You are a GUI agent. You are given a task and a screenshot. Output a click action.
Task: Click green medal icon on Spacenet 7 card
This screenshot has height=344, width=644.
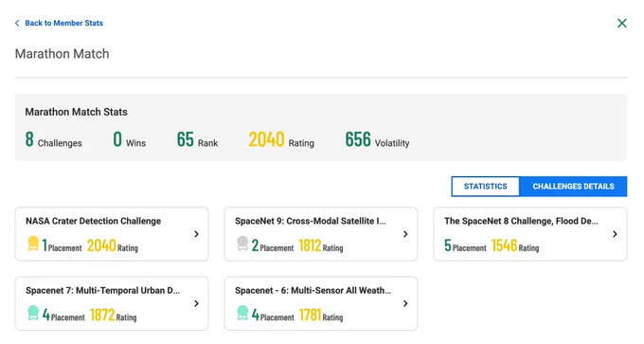33,313
